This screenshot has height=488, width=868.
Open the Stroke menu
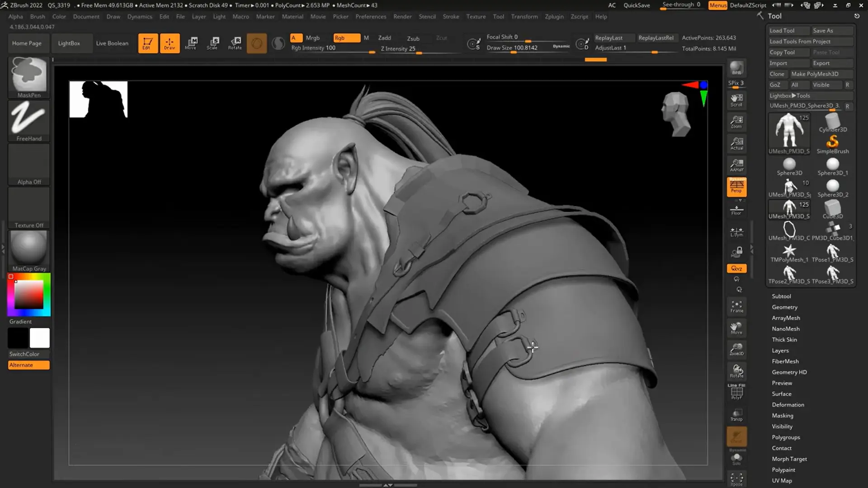pos(450,17)
